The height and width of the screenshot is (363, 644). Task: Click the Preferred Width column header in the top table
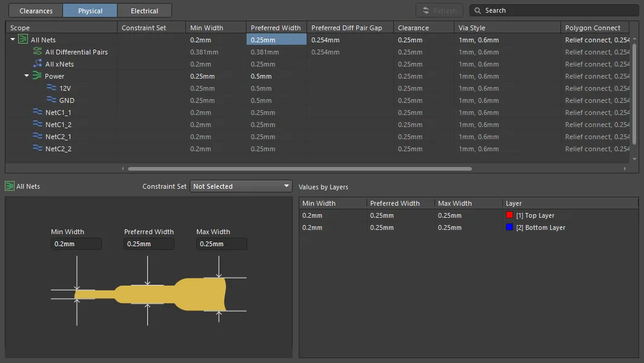276,27
